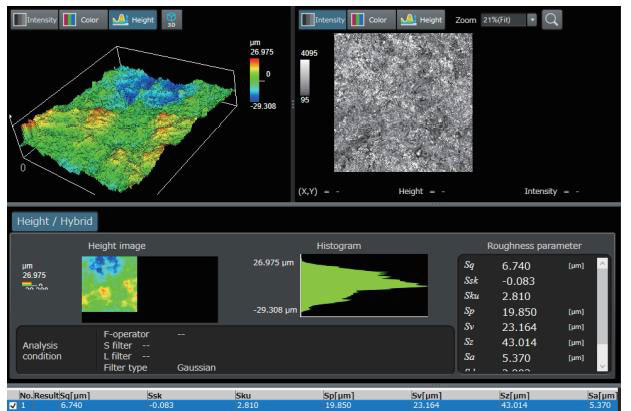This screenshot has width=631, height=411.
Task: Switch the 2D image to Intensity mode
Action: [x=320, y=19]
